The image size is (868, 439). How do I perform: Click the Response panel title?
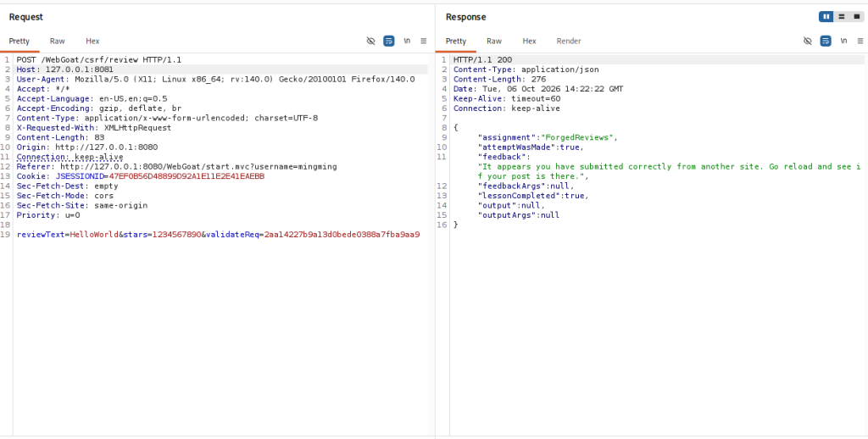pyautogui.click(x=465, y=17)
